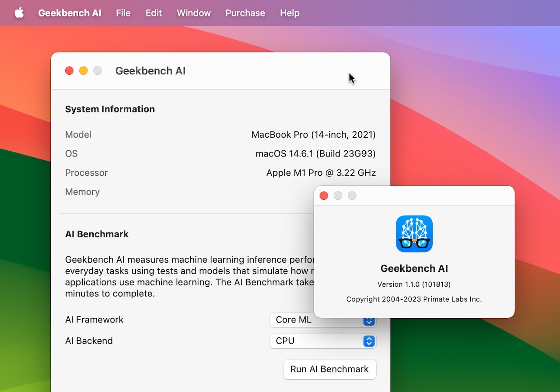Image resolution: width=560 pixels, height=392 pixels.
Task: Click the 'System Information' heading
Action: point(110,109)
